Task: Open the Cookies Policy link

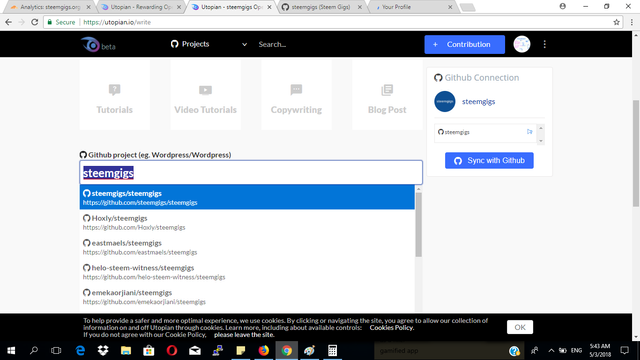Action: click(391, 327)
